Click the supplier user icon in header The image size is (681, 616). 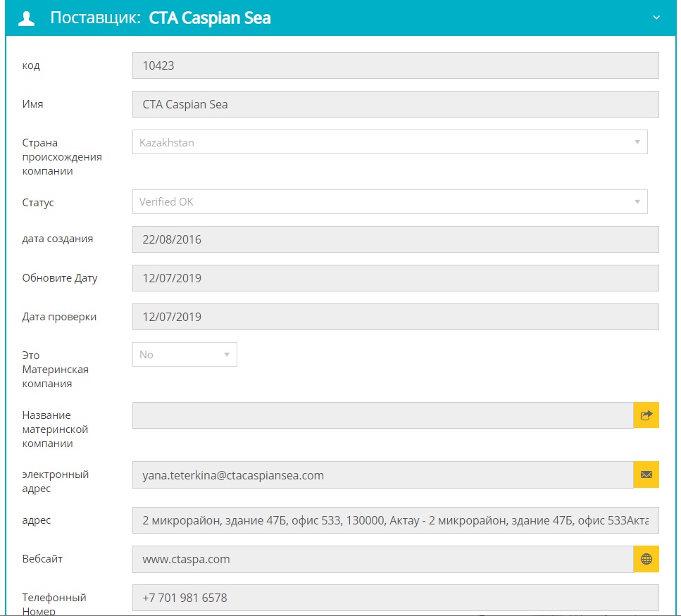[x=27, y=18]
